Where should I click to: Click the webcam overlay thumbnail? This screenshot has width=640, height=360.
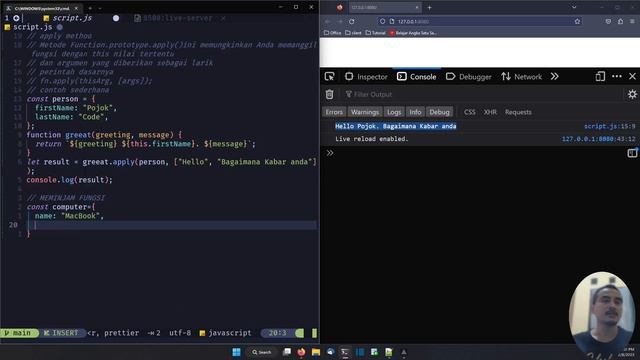click(602, 314)
